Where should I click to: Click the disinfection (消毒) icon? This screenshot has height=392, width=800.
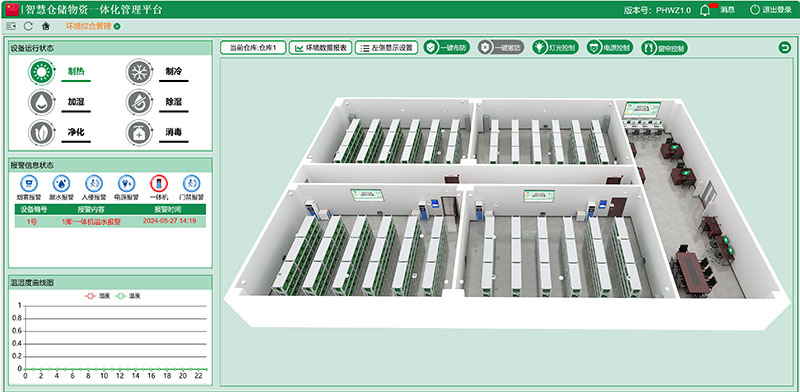click(139, 133)
